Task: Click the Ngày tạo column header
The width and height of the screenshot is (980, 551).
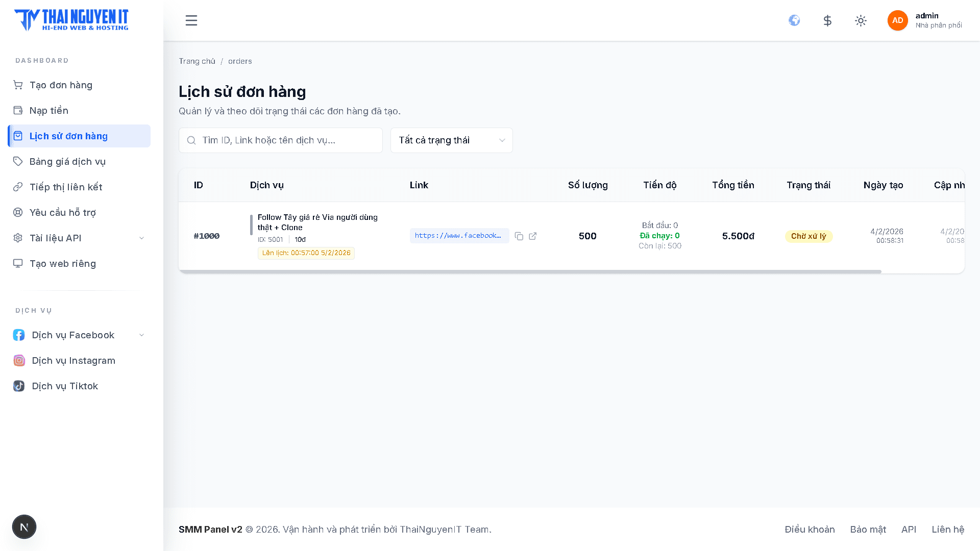Action: tap(883, 185)
